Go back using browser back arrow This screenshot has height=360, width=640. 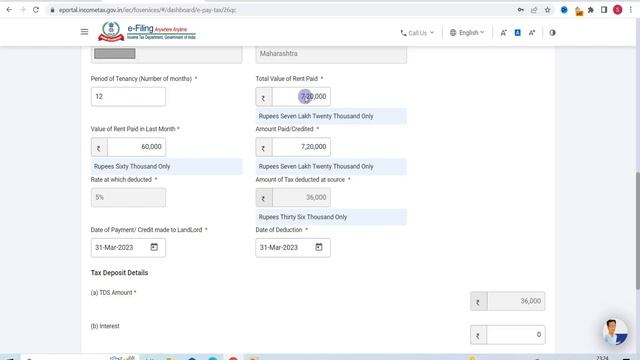[9, 10]
